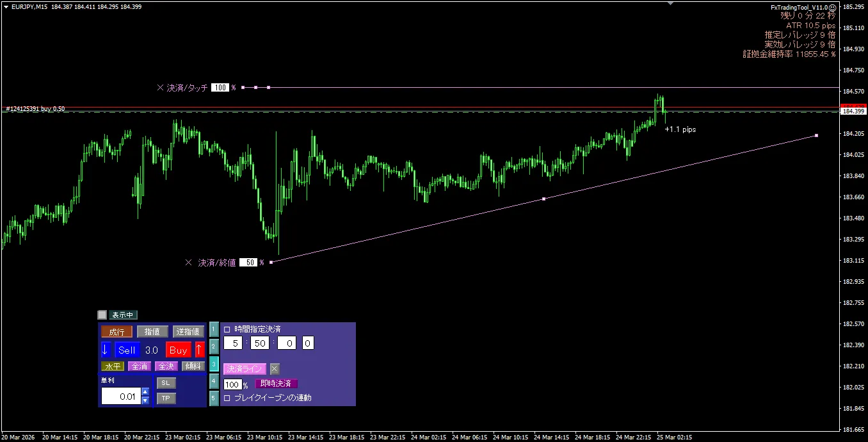Screen dimensions: 868x442
Task: Open the chart menu triangle beside EURJPY,M15
Action: coord(6,6)
